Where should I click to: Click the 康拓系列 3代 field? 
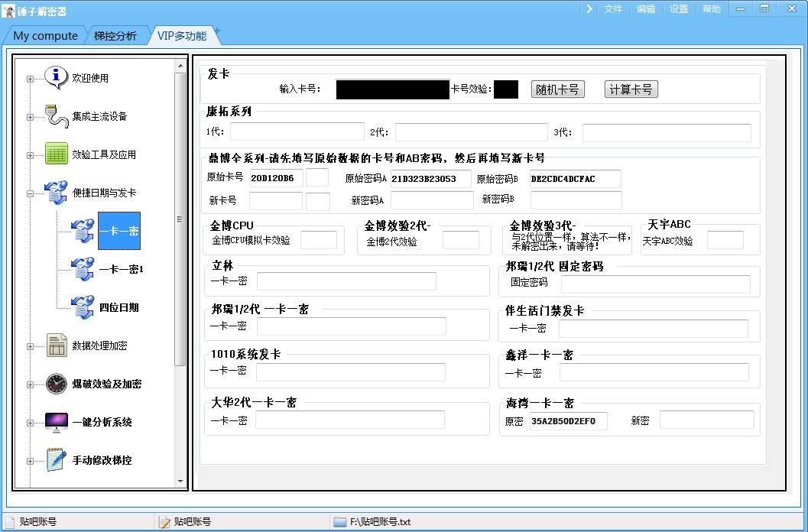(x=667, y=132)
